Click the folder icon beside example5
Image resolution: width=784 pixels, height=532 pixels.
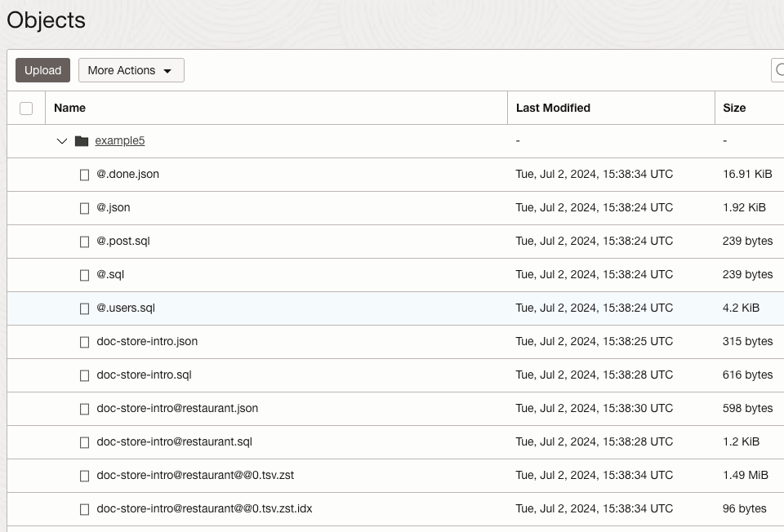[81, 140]
